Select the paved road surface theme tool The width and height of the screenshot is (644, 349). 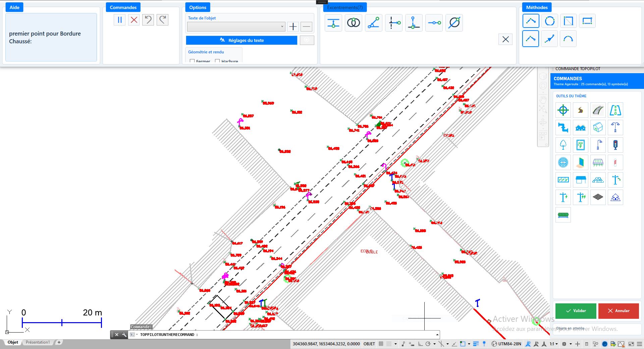[598, 110]
